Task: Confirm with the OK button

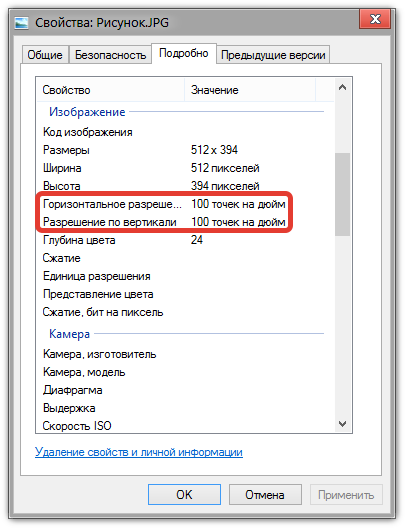Action: 184,494
